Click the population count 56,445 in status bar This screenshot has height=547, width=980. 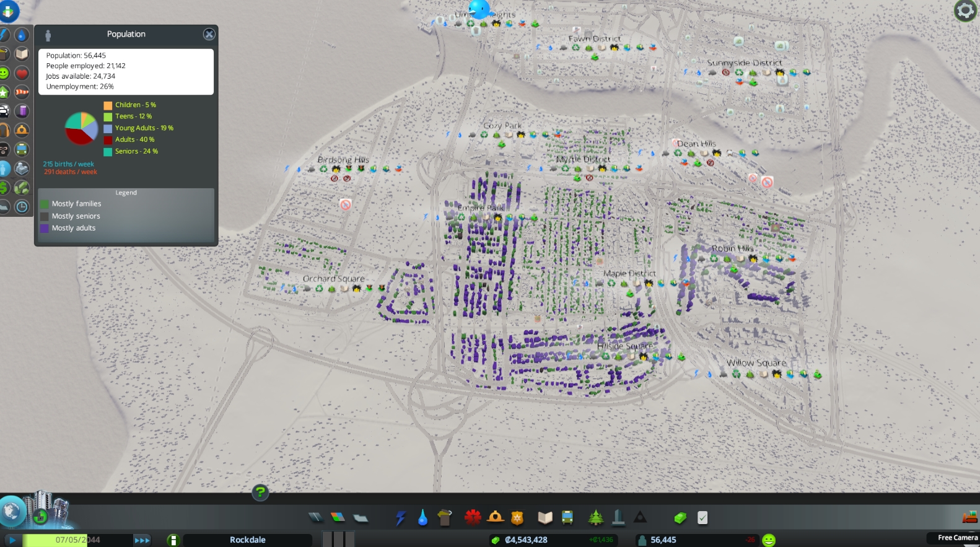click(x=663, y=540)
